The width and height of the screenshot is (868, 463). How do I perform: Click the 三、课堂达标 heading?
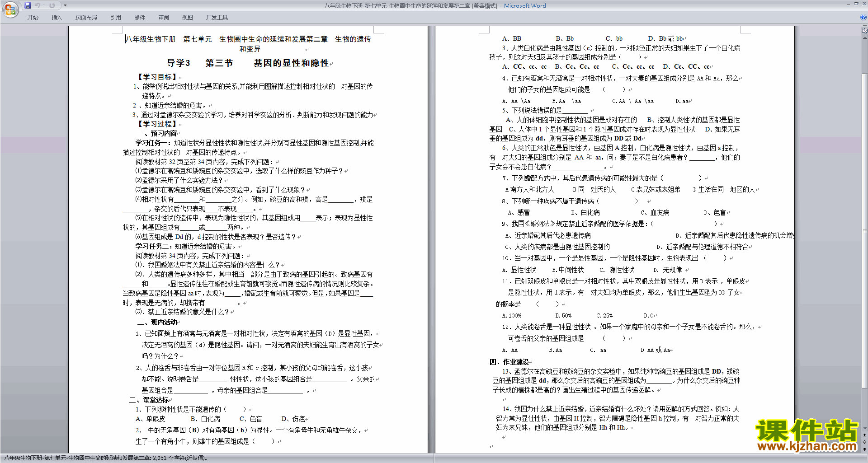[149, 400]
